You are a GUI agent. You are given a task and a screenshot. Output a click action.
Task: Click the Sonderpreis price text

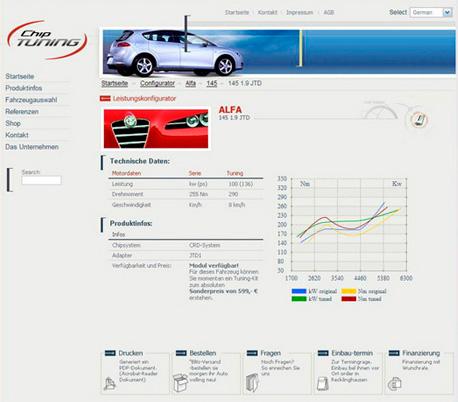pyautogui.click(x=223, y=291)
